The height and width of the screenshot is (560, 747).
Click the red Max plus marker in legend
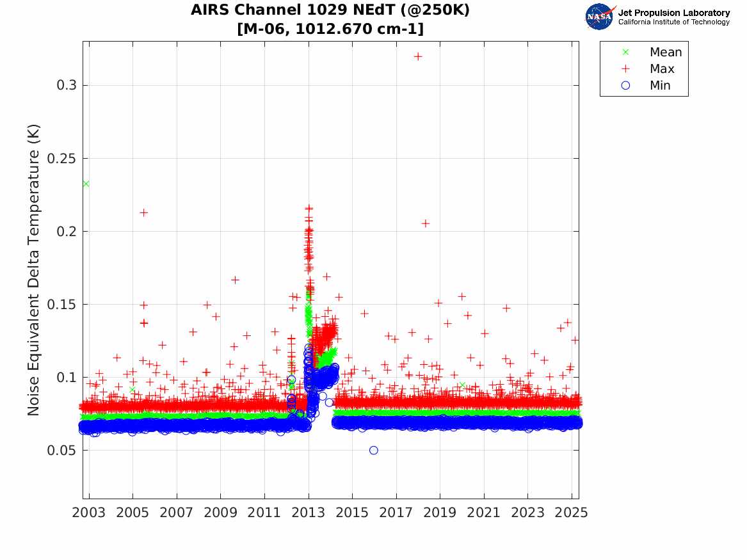click(626, 68)
